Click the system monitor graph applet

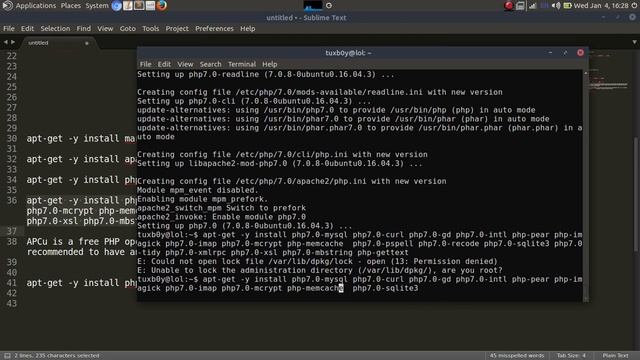point(313,6)
